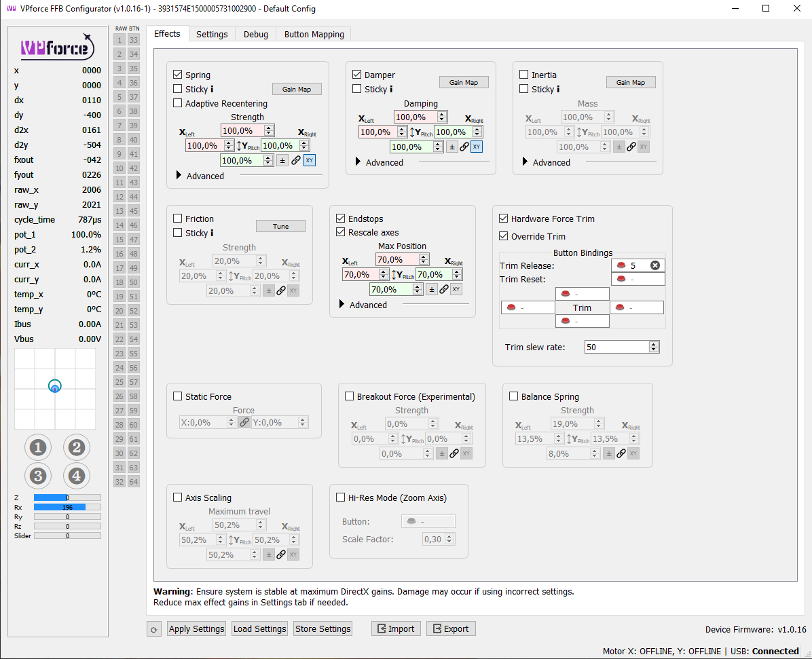Enable Hi-Res Mode (Zoom Axis)
Image resolution: width=812 pixels, height=659 pixels.
341,497
